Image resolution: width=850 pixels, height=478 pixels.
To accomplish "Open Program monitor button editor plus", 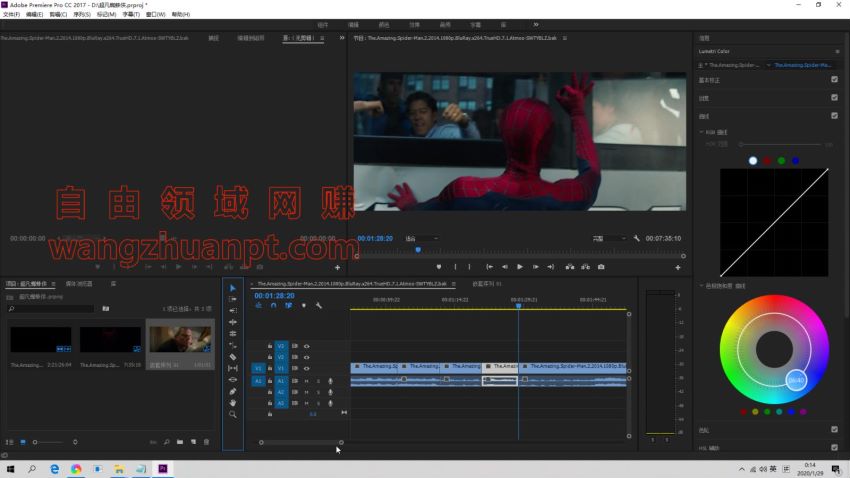I will tap(678, 267).
